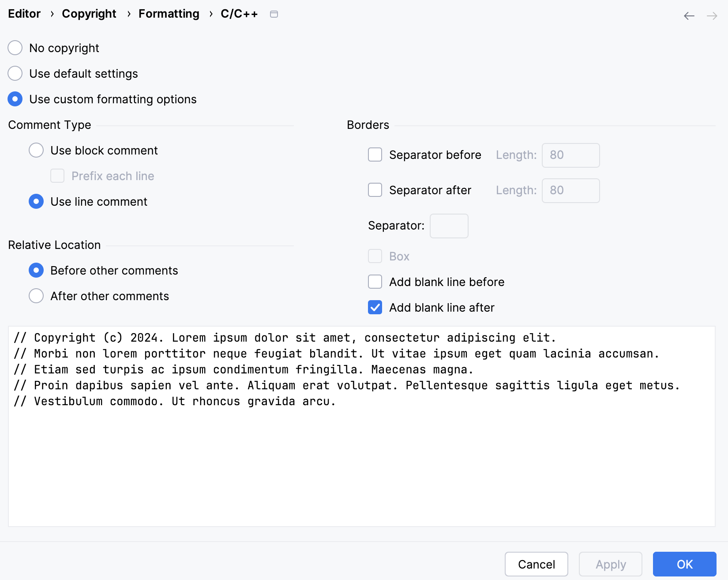Click the forward navigation arrow icon

(x=712, y=15)
